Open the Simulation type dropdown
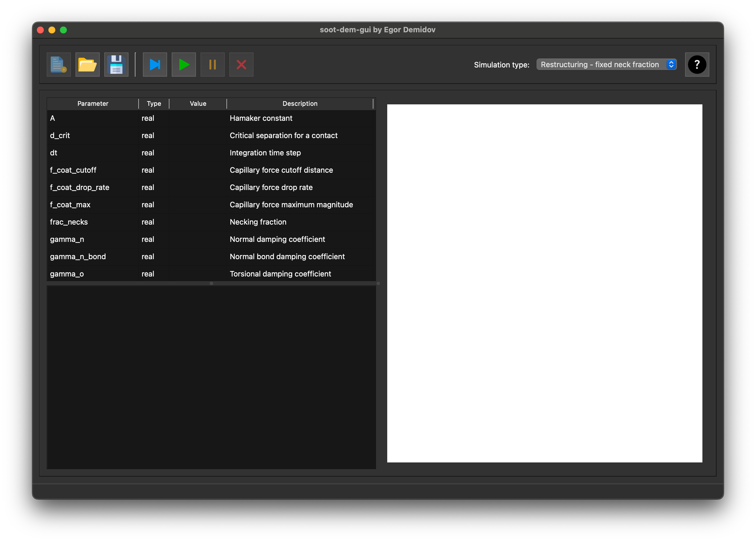This screenshot has height=542, width=756. tap(606, 64)
